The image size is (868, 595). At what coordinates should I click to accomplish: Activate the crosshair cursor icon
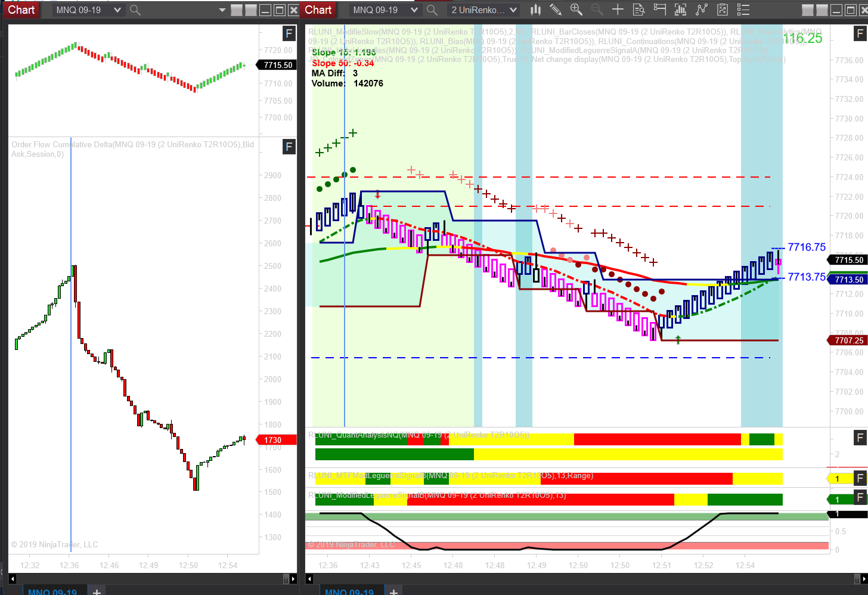point(618,10)
